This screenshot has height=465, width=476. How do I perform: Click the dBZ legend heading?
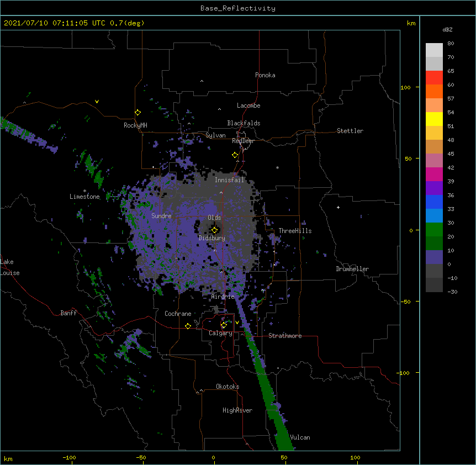click(x=447, y=29)
